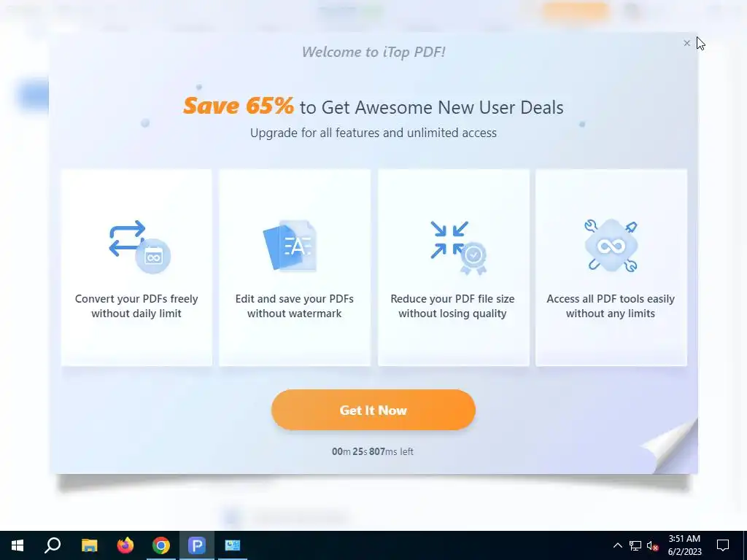Close the Welcome to iTop PDF popup
747x560 pixels.
tap(686, 43)
